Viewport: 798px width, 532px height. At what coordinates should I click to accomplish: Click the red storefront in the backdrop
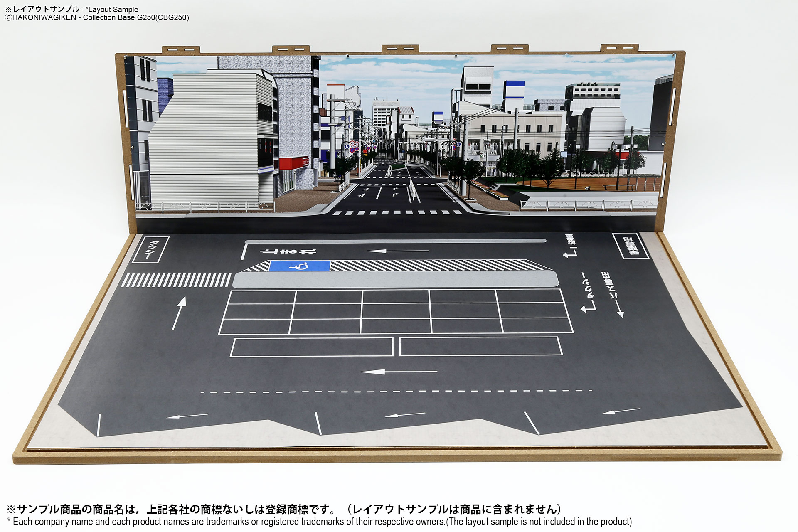(293, 163)
